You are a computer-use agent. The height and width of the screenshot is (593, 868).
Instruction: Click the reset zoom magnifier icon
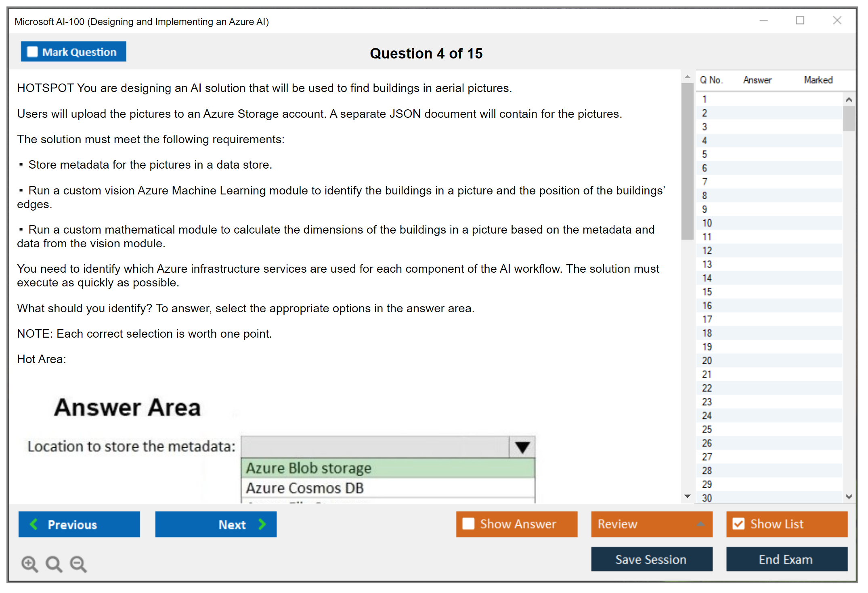click(x=53, y=564)
